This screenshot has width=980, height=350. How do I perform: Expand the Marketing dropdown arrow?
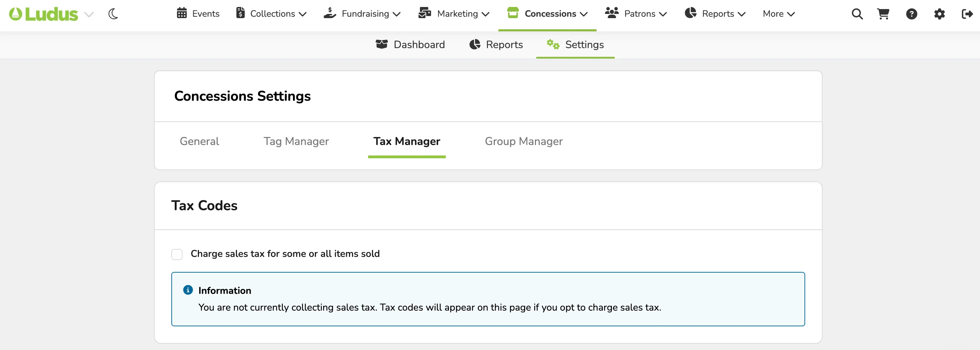485,15
